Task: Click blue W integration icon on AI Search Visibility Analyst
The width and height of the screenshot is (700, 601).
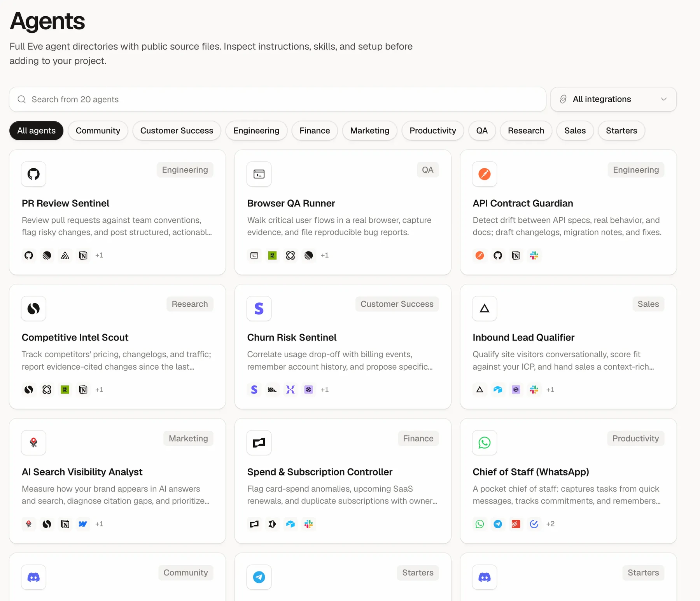Action: tap(83, 524)
